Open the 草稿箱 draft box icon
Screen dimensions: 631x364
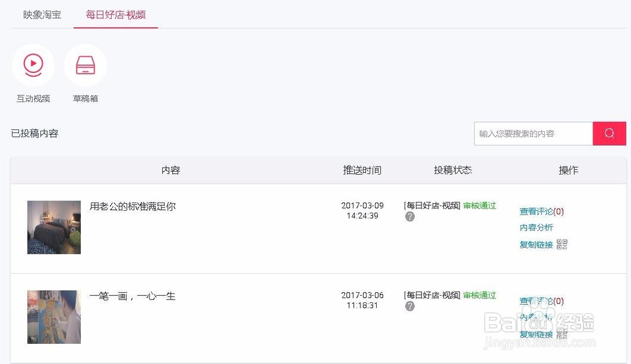tap(86, 64)
